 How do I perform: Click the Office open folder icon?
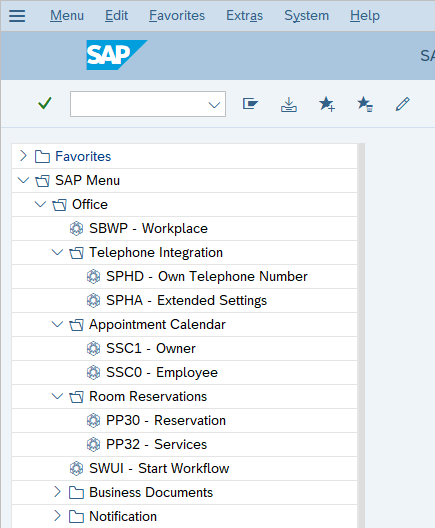(x=60, y=205)
